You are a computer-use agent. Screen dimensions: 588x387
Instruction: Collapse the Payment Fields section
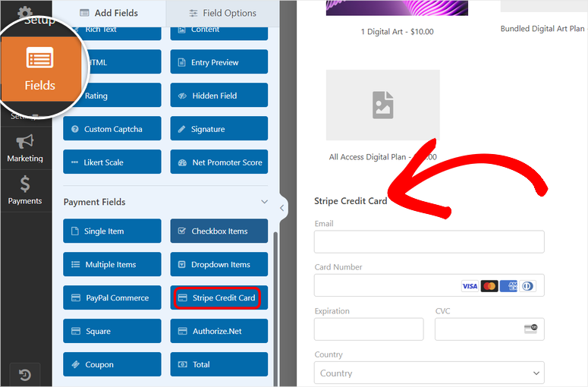pyautogui.click(x=264, y=202)
